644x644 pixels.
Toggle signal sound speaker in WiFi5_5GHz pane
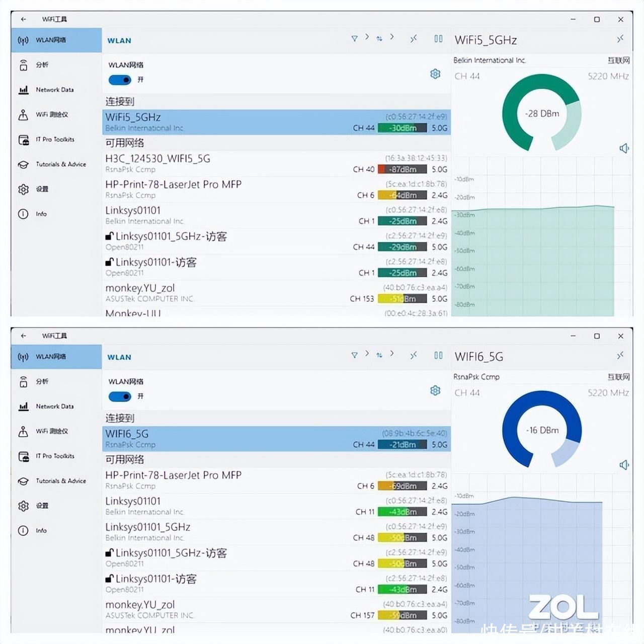coord(624,148)
